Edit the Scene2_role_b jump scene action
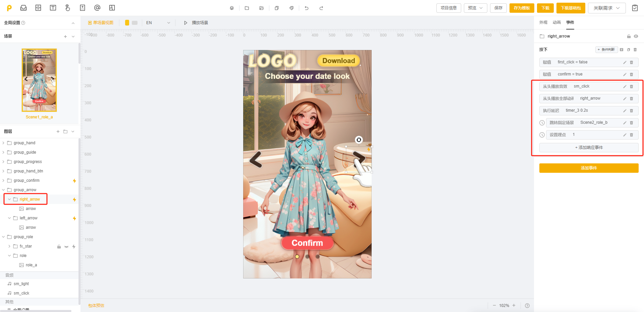Image resolution: width=644 pixels, height=312 pixels. [x=625, y=123]
